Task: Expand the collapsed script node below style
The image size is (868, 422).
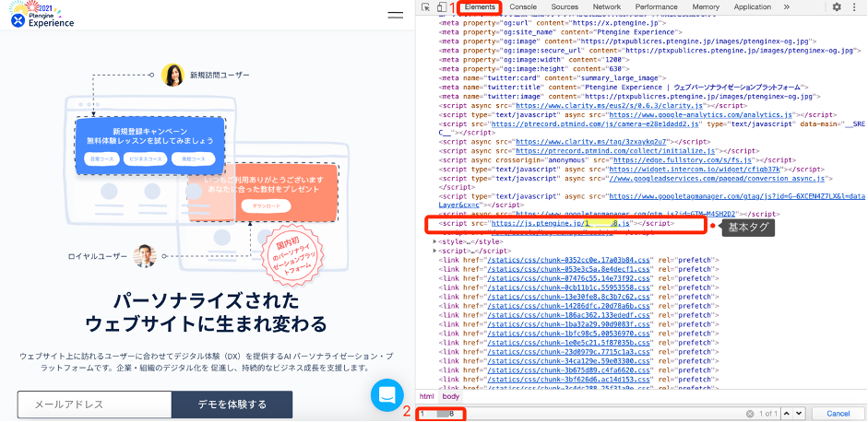Action: [434, 251]
